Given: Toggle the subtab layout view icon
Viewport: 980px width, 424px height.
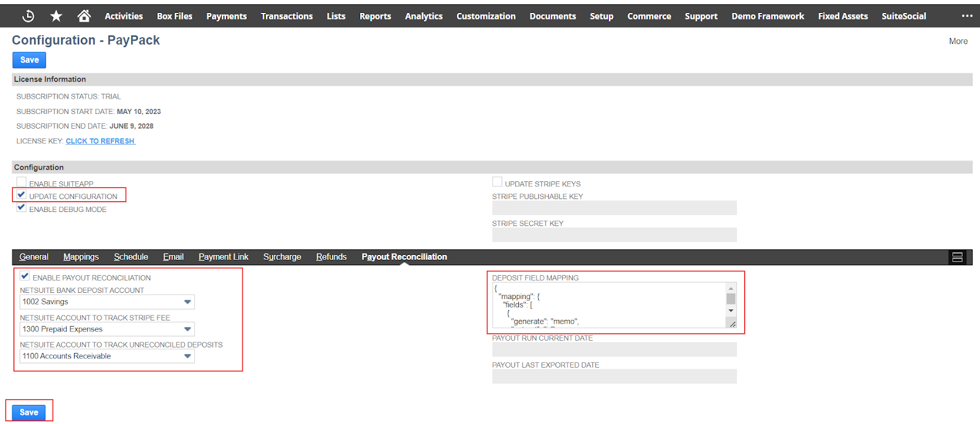Looking at the screenshot, I should pyautogui.click(x=957, y=257).
